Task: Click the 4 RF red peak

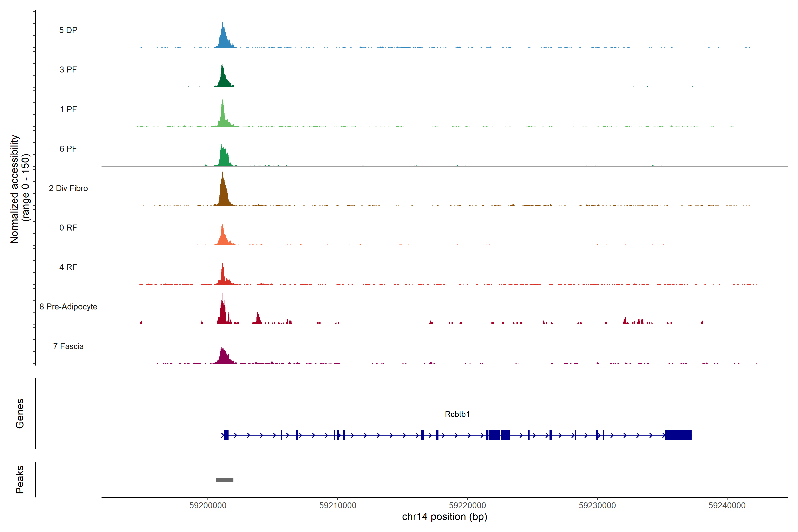Action: pos(223,276)
